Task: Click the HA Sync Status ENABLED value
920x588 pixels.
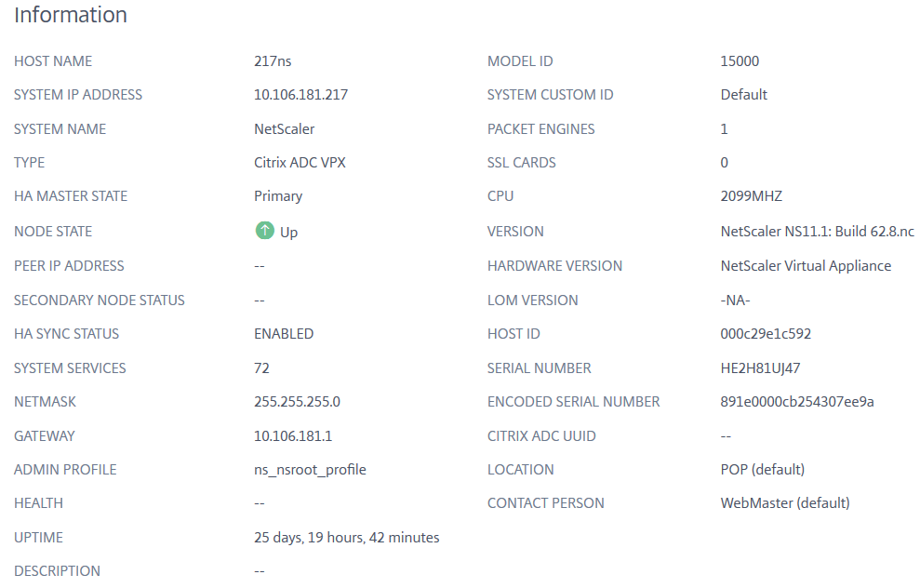Action: click(x=284, y=334)
